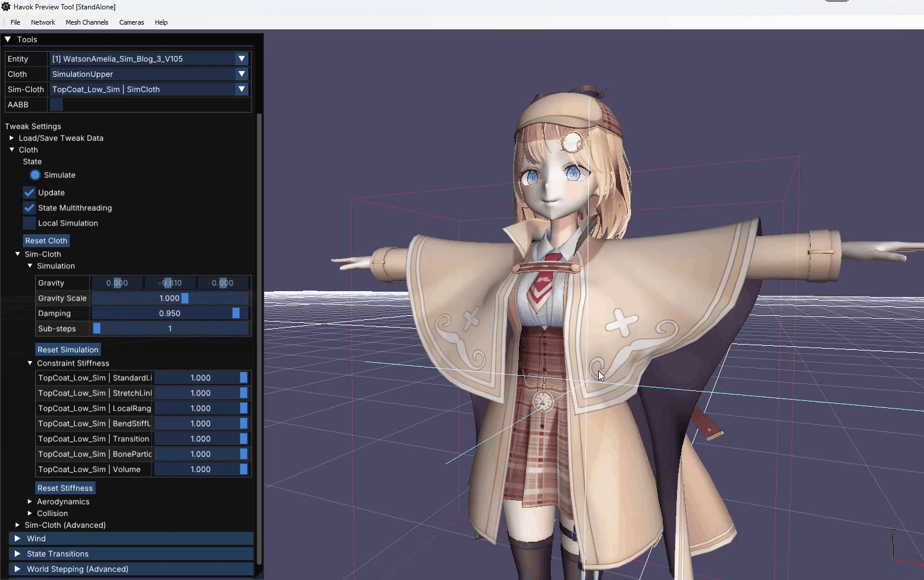
Task: Expand the Collision section
Action: click(x=30, y=514)
